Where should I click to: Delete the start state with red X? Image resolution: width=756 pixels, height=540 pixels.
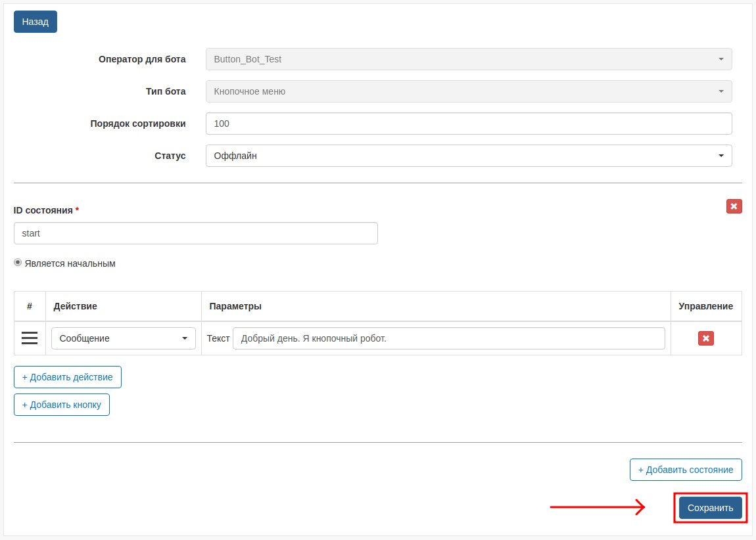pos(734,206)
